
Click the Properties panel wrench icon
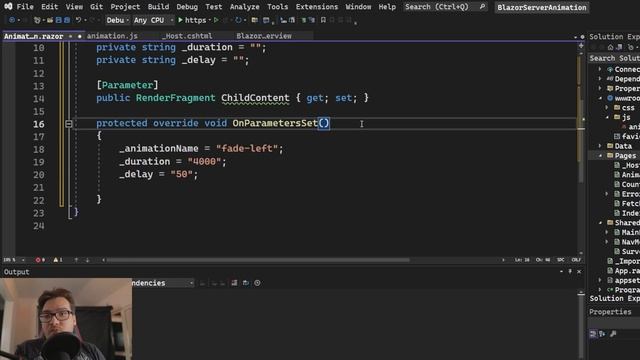pos(613,334)
